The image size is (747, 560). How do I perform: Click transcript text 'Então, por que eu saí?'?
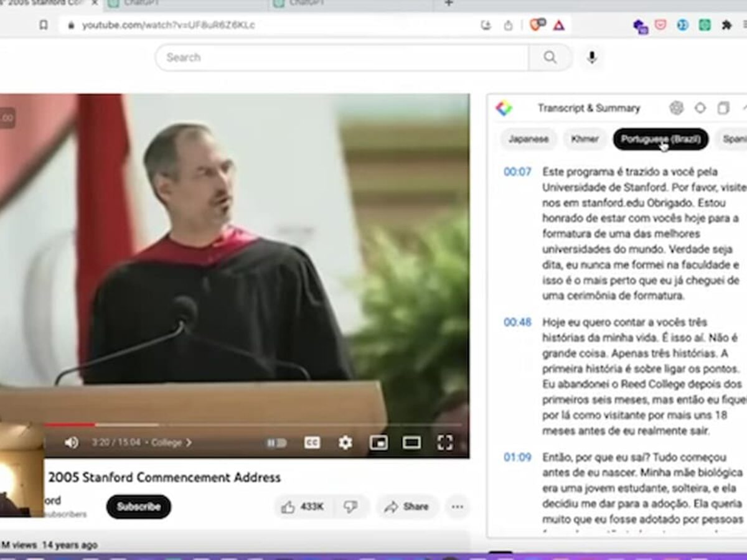tap(594, 457)
